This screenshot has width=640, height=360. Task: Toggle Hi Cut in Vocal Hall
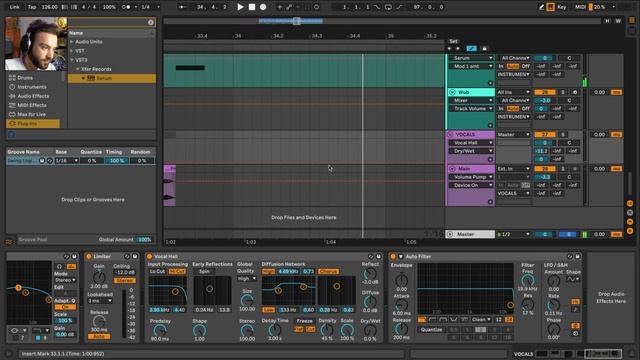(x=177, y=271)
